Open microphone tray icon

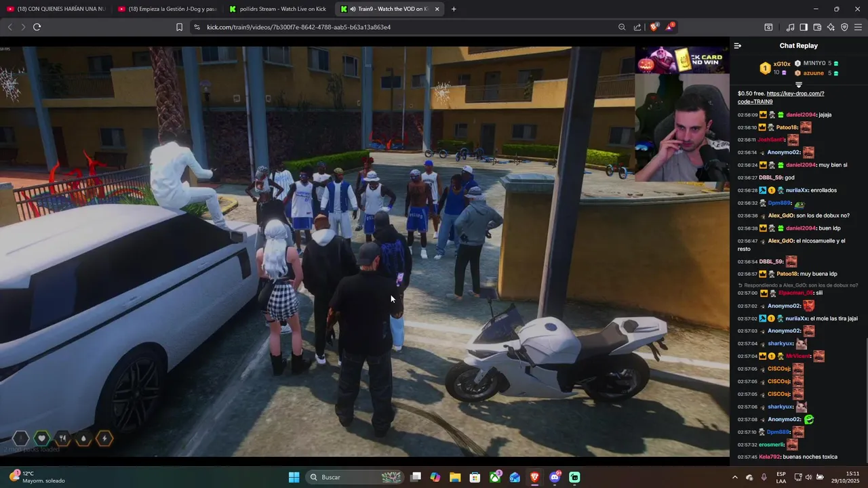pos(764,477)
